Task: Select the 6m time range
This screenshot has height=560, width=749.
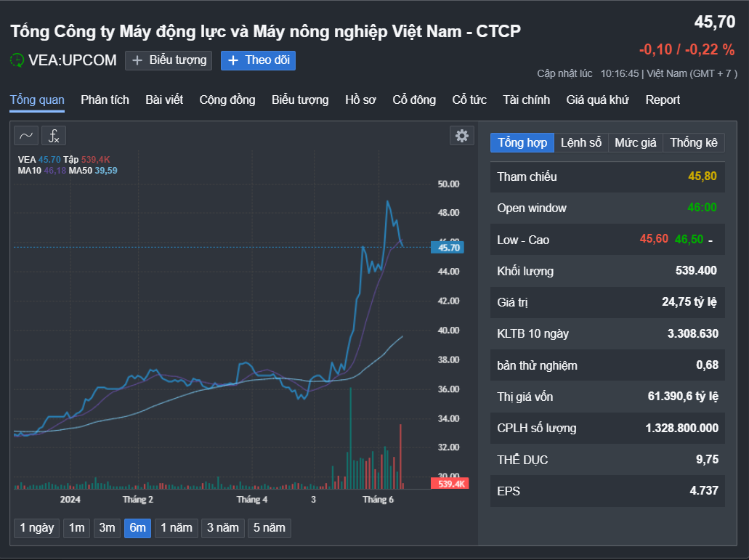Action: [137, 528]
